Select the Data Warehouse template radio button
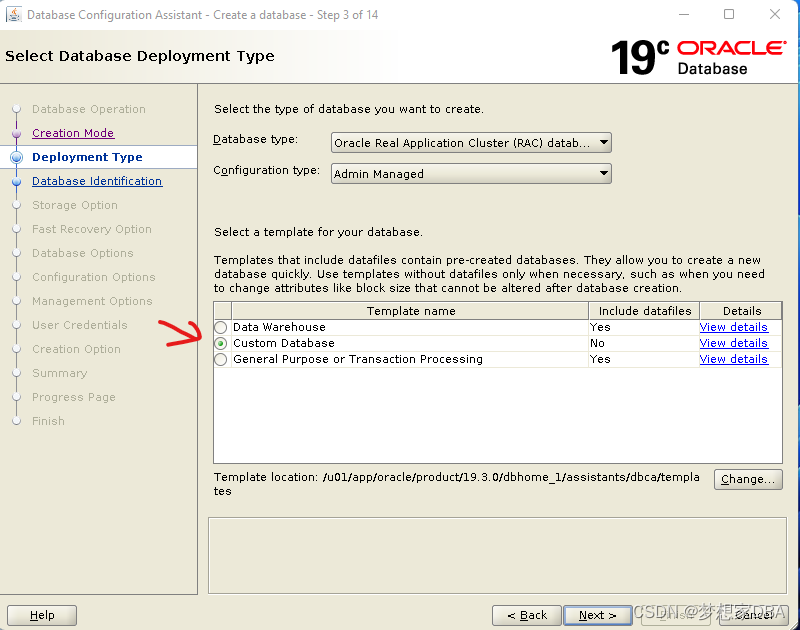 (220, 327)
